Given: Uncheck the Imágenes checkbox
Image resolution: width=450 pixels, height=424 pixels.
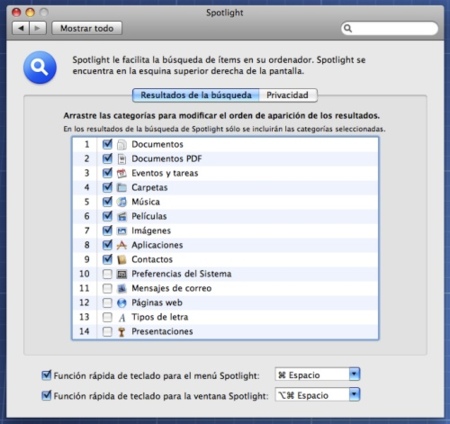Looking at the screenshot, I should pos(107,230).
